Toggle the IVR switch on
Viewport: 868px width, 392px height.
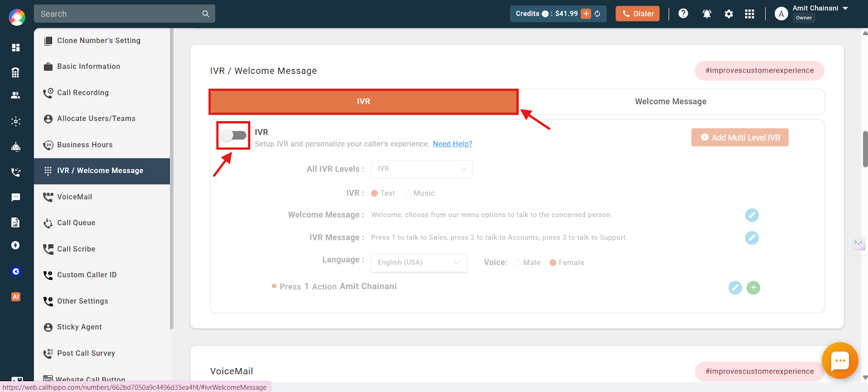[234, 135]
